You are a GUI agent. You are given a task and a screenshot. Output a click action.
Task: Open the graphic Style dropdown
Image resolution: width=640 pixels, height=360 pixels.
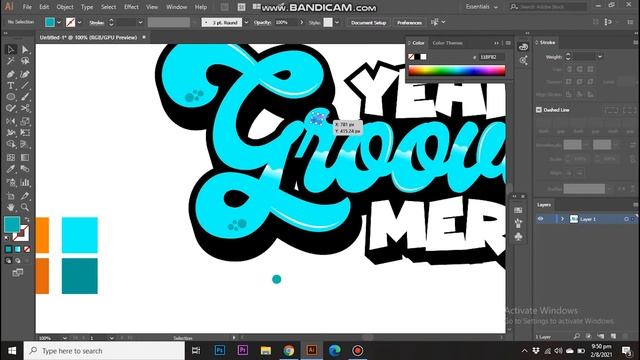pyautogui.click(x=337, y=22)
